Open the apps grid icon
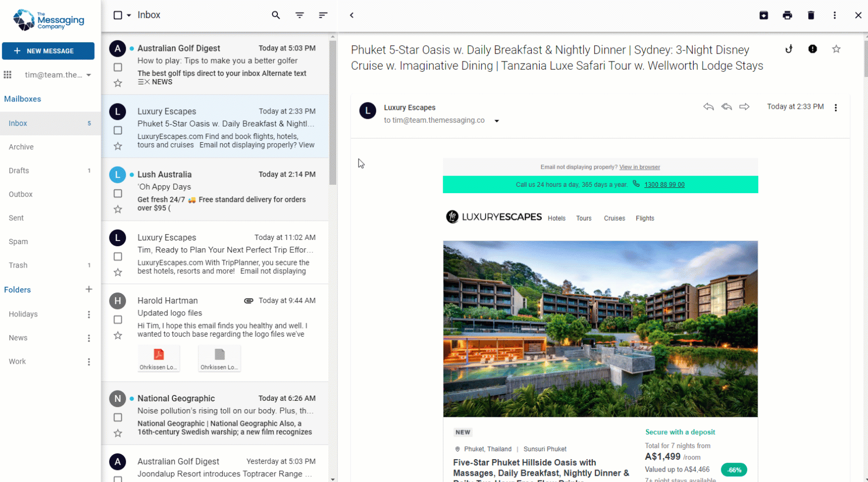The height and width of the screenshot is (482, 868). pyautogui.click(x=7, y=75)
